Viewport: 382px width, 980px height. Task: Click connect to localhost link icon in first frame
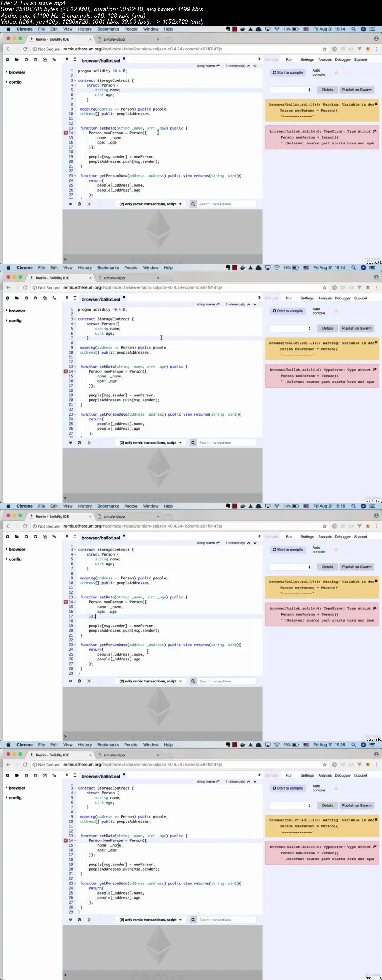point(54,60)
